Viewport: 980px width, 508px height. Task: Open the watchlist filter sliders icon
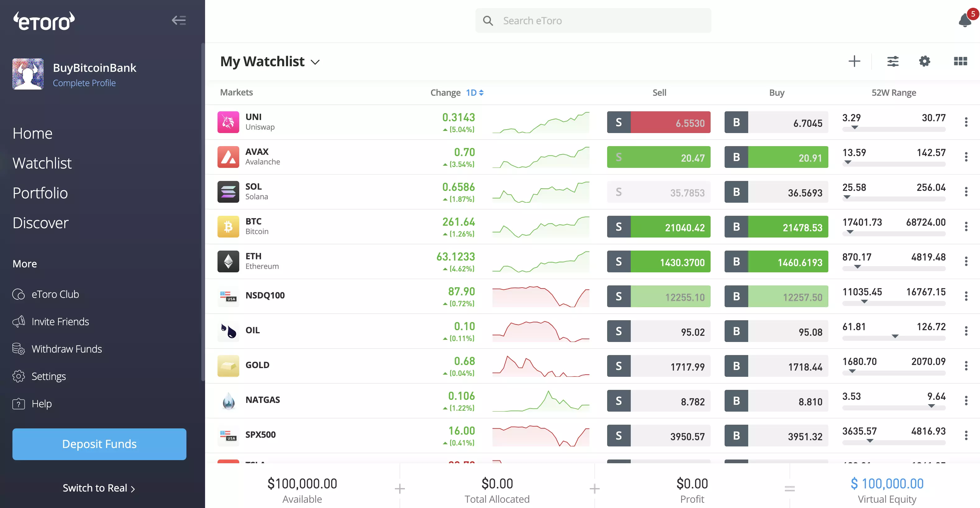(x=892, y=61)
